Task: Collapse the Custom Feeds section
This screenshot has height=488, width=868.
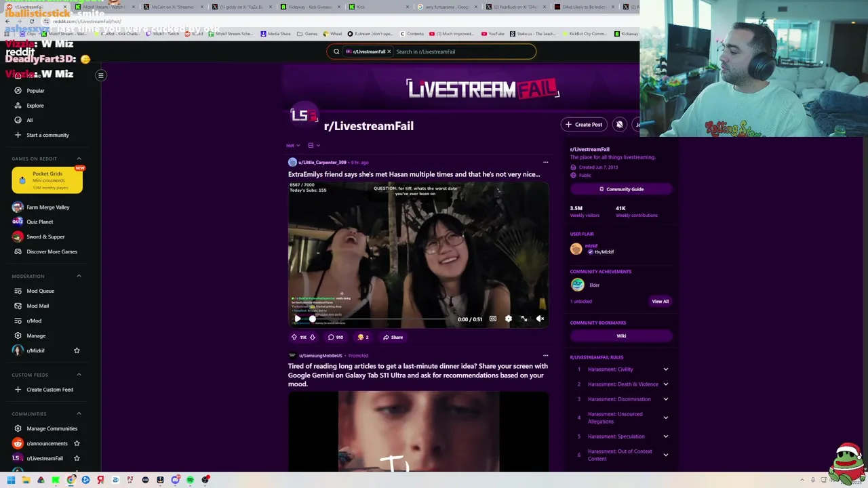Action: pyautogui.click(x=79, y=374)
